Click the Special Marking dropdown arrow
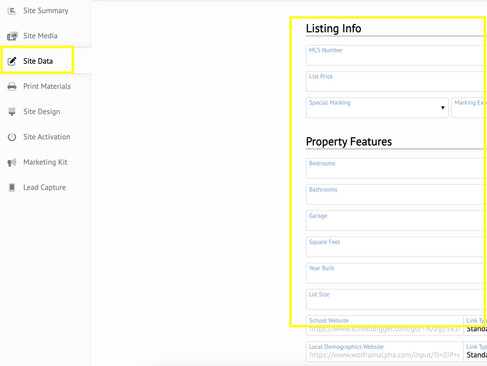The image size is (487, 366). (x=443, y=108)
